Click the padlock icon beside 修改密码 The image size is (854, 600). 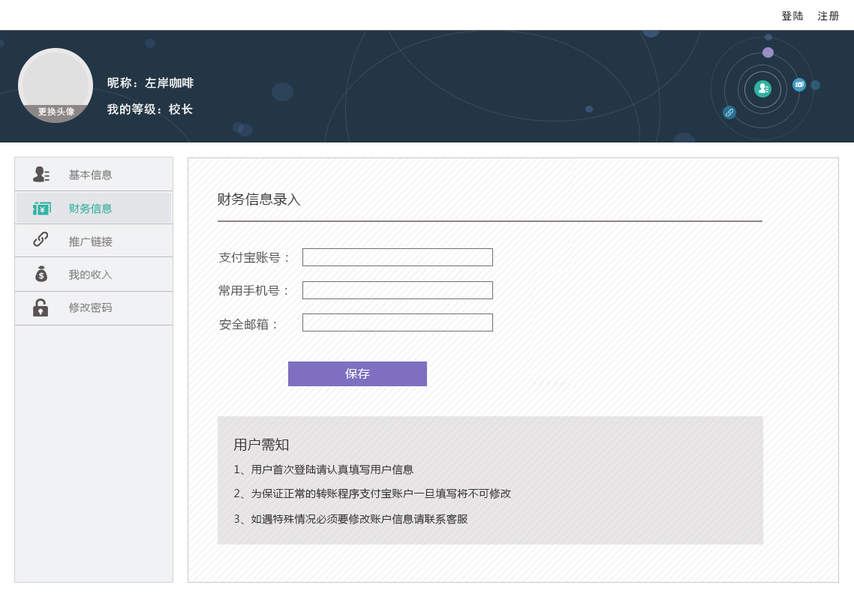pos(41,307)
